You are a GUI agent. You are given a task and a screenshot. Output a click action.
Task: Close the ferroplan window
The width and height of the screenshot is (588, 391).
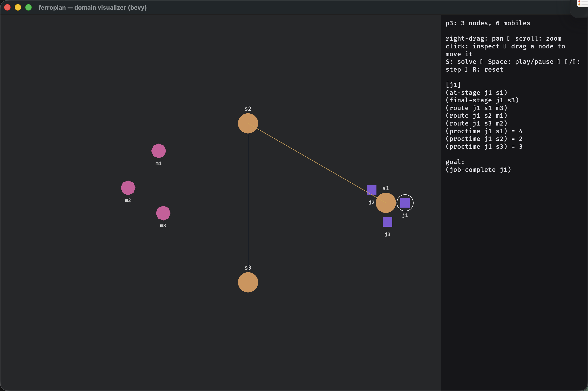pyautogui.click(x=8, y=8)
